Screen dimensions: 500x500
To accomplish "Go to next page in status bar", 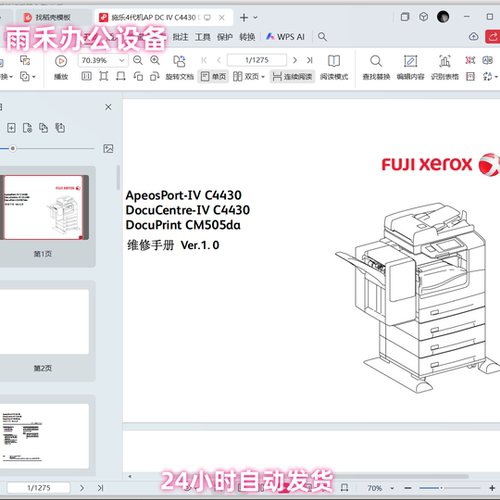I will click(82, 488).
